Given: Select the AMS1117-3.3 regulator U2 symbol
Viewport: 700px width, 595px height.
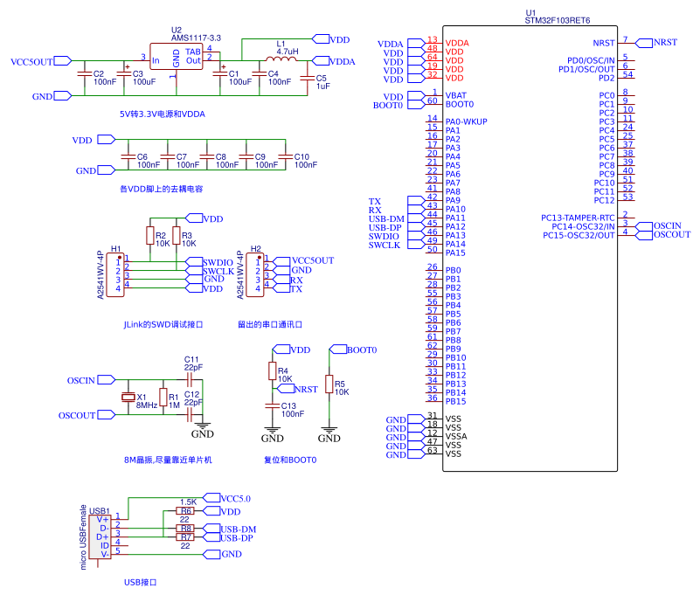Looking at the screenshot, I should [x=176, y=56].
